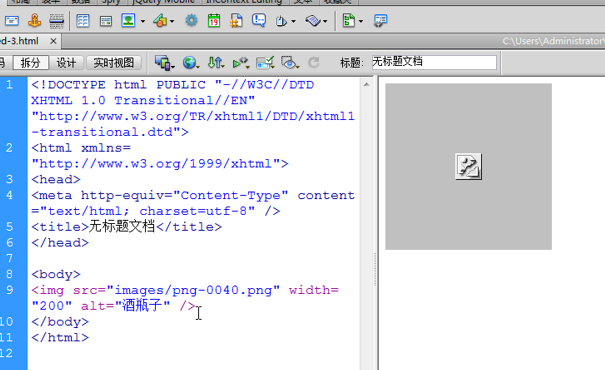Image resolution: width=605 pixels, height=370 pixels.
Task: Insert the Date with the calendar icon
Action: tap(214, 20)
